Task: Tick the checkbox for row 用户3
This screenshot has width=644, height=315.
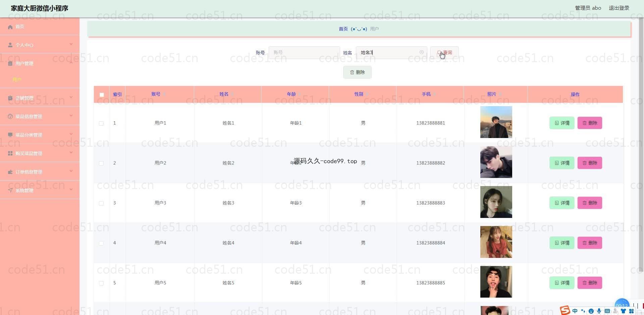Action: point(101,203)
